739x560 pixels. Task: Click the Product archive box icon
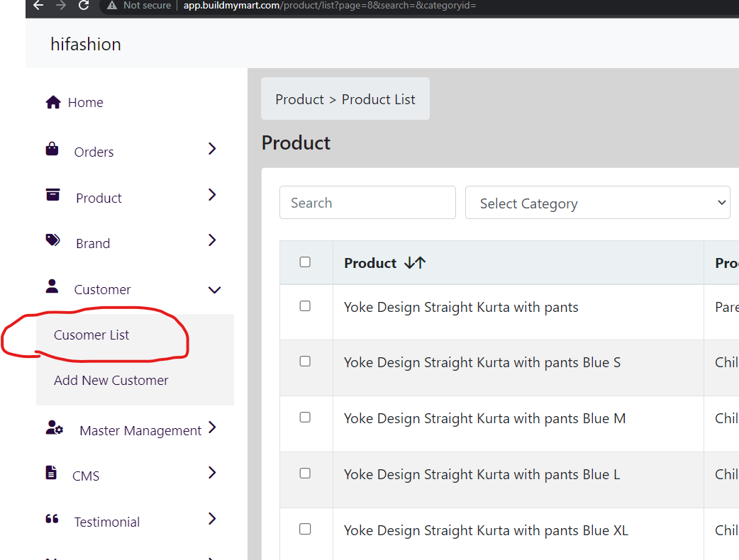(52, 194)
